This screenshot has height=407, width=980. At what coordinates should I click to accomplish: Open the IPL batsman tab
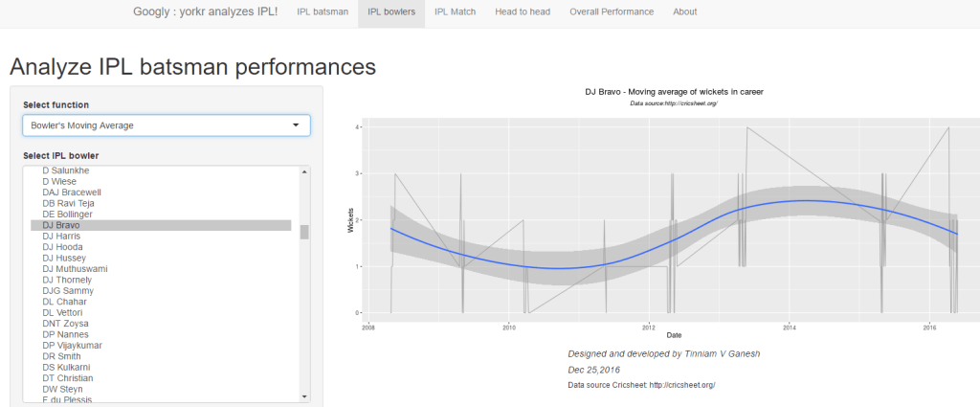(323, 11)
